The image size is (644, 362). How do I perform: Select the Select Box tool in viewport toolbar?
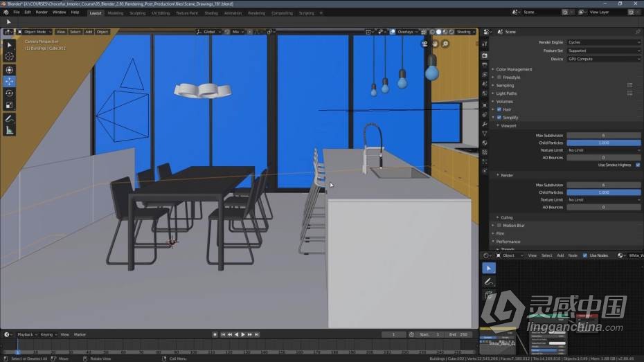(9, 45)
